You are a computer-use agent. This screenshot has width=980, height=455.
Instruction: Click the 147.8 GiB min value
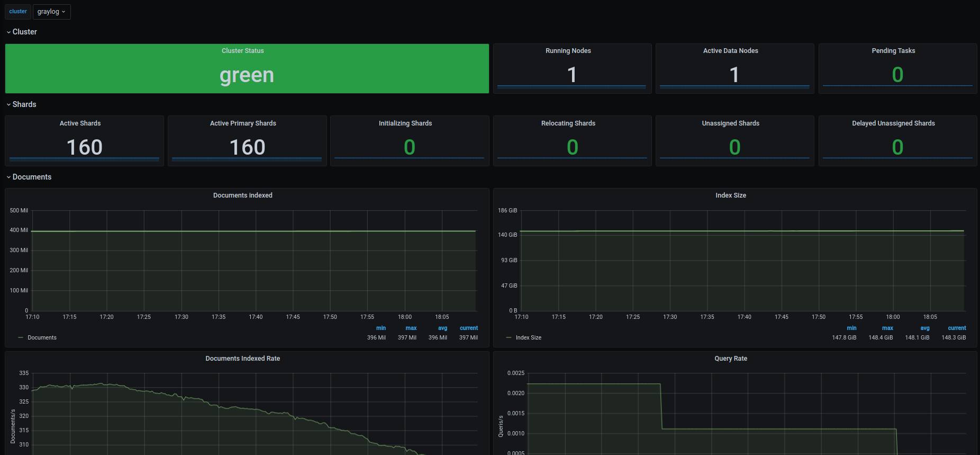tap(844, 337)
